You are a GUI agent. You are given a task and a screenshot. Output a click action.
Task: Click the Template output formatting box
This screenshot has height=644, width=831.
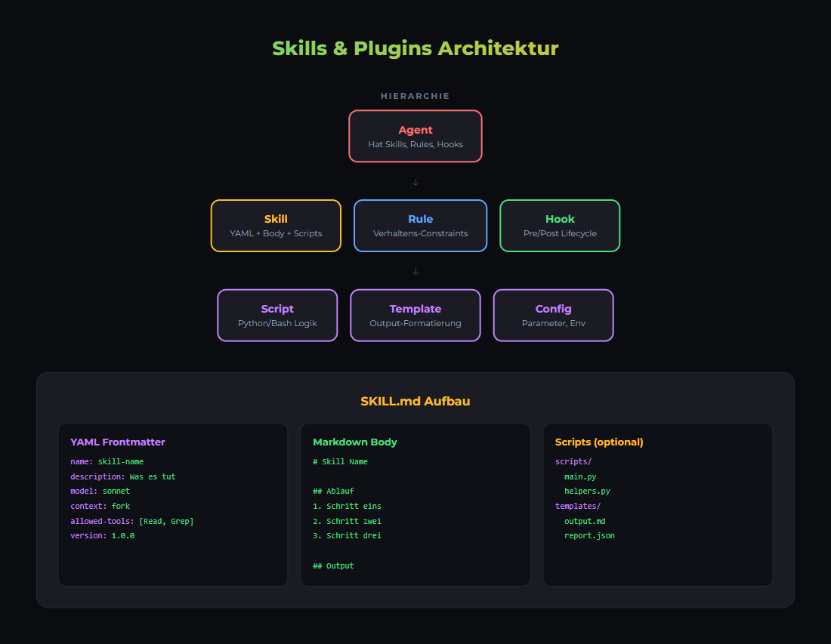415,316
